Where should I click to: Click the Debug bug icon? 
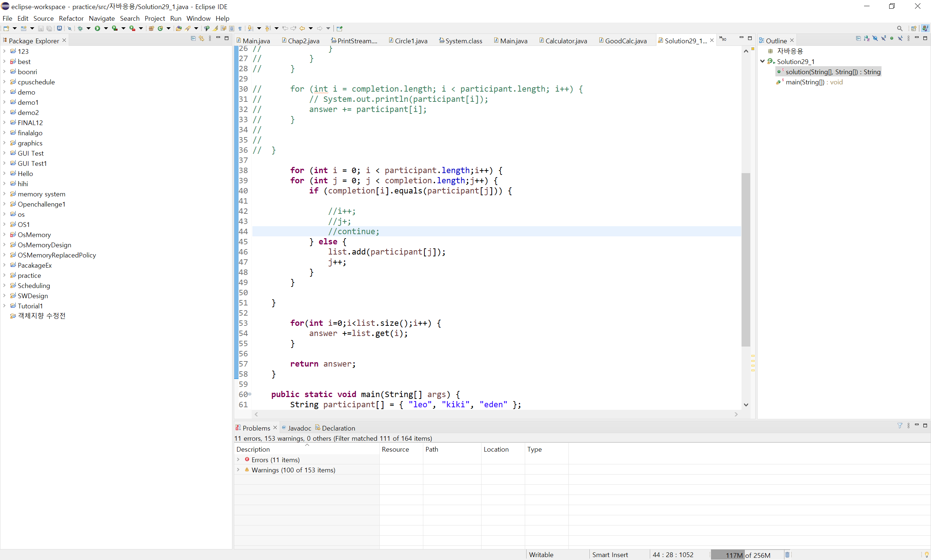80,28
